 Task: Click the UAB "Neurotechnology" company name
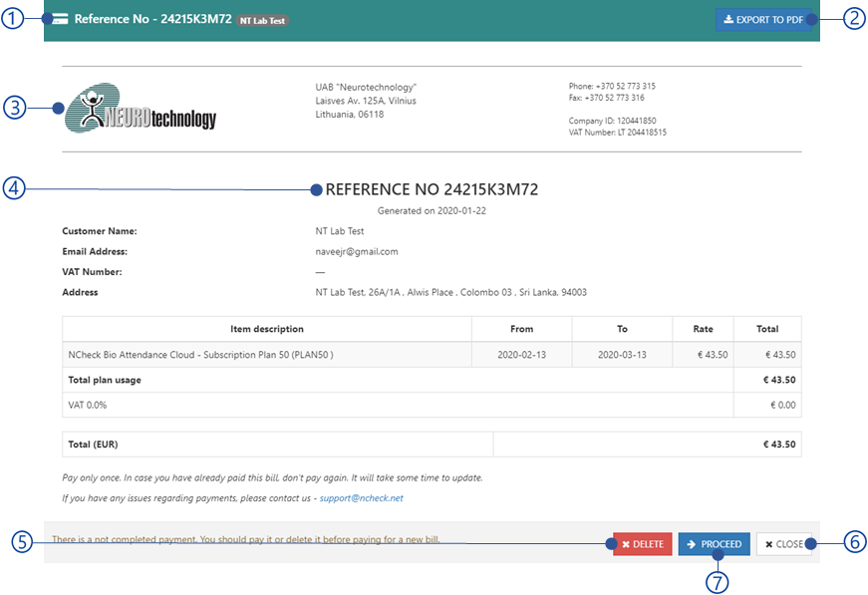(366, 88)
